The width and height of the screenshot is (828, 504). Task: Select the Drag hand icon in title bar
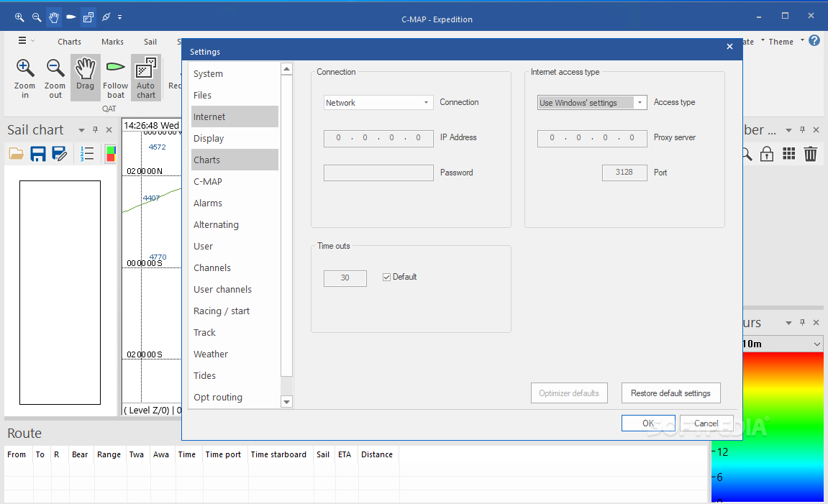tap(54, 17)
